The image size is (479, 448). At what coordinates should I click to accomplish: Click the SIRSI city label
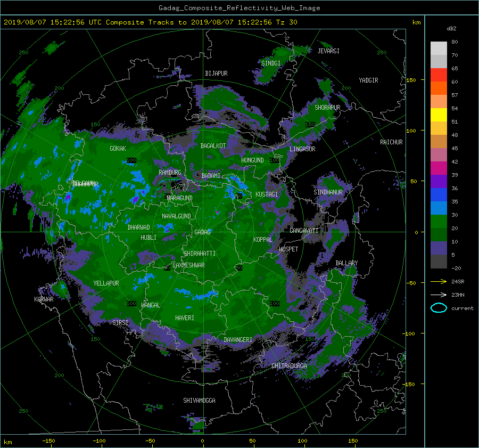pyautogui.click(x=120, y=323)
